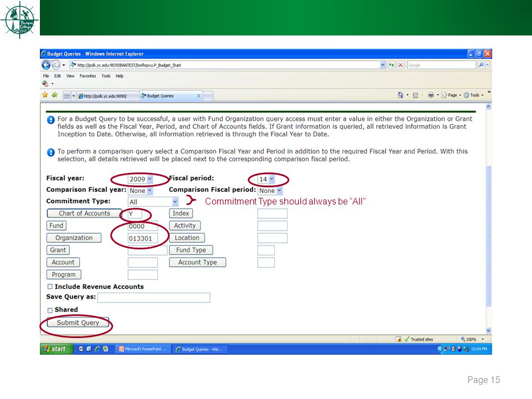This screenshot has height=399, width=532.
Task: Click the Print icon
Action: tap(431, 95)
